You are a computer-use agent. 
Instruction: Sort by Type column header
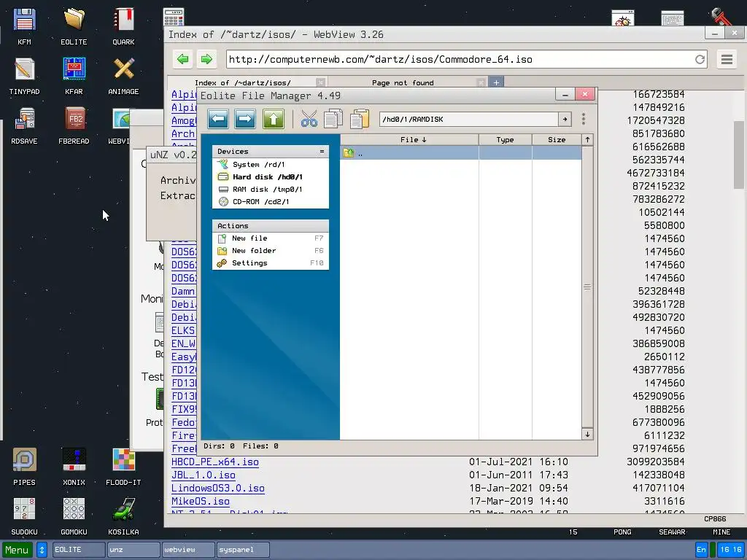pos(505,139)
